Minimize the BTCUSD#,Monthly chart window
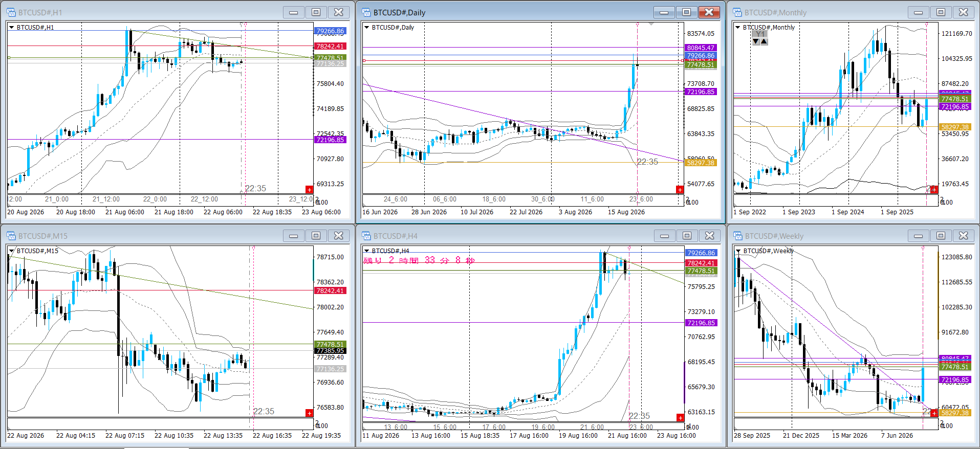Viewport: 980px width, 449px height. pyautogui.click(x=919, y=12)
